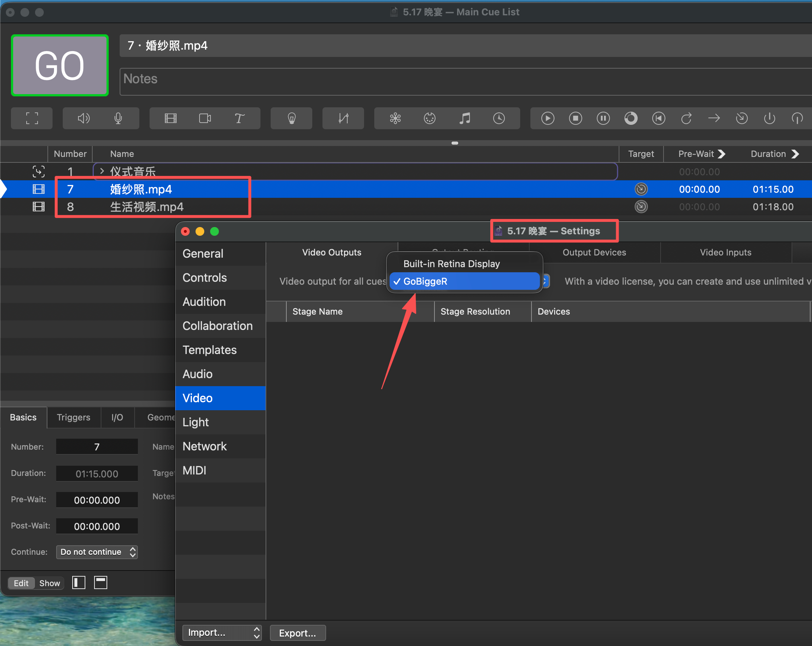Add a Target cue from toolbar
Viewport: 812px width, 646px height.
742,118
